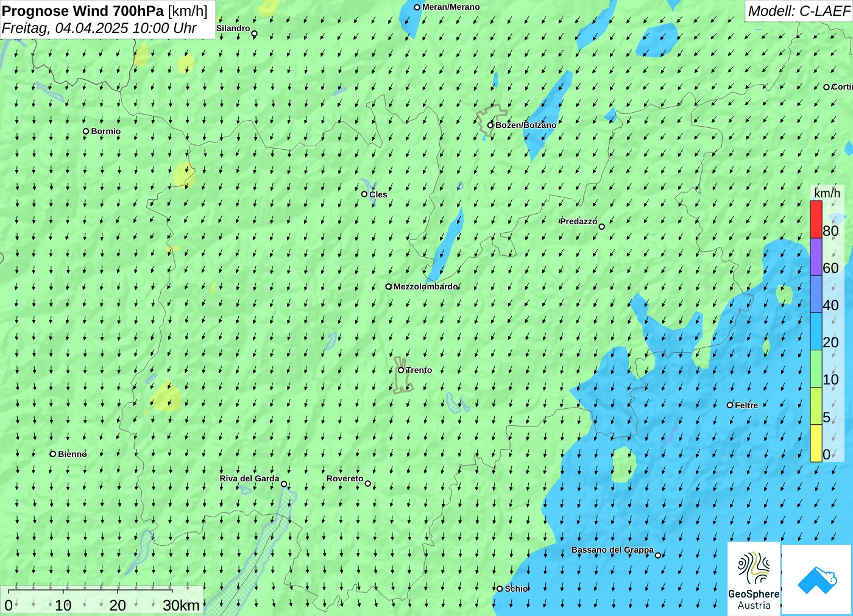Click the Trento city marker

[x=401, y=370]
